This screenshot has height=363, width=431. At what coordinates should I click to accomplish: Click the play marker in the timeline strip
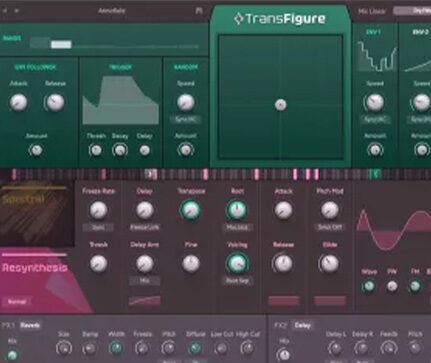[151, 174]
